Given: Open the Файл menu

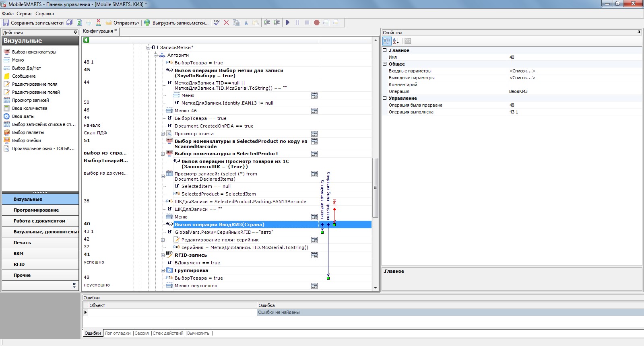Looking at the screenshot, I should click(x=8, y=14).
